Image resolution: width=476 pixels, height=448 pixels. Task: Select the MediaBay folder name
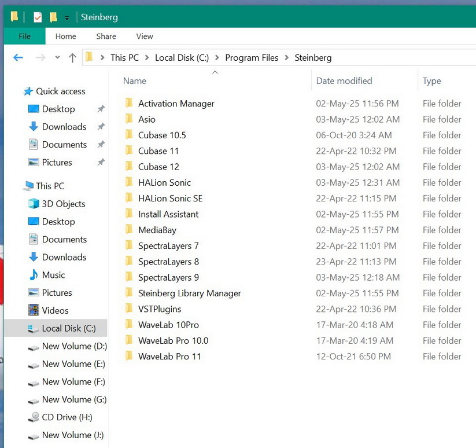[157, 230]
